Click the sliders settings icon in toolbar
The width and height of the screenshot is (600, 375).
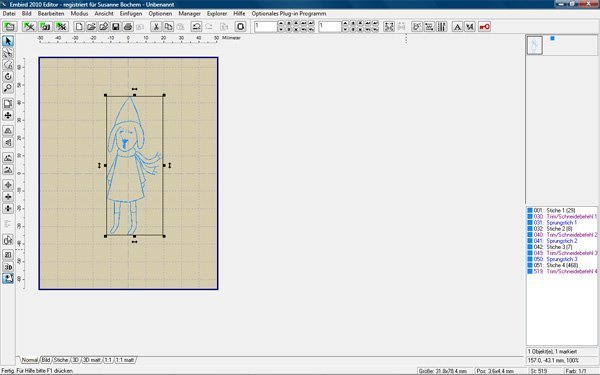[441, 26]
